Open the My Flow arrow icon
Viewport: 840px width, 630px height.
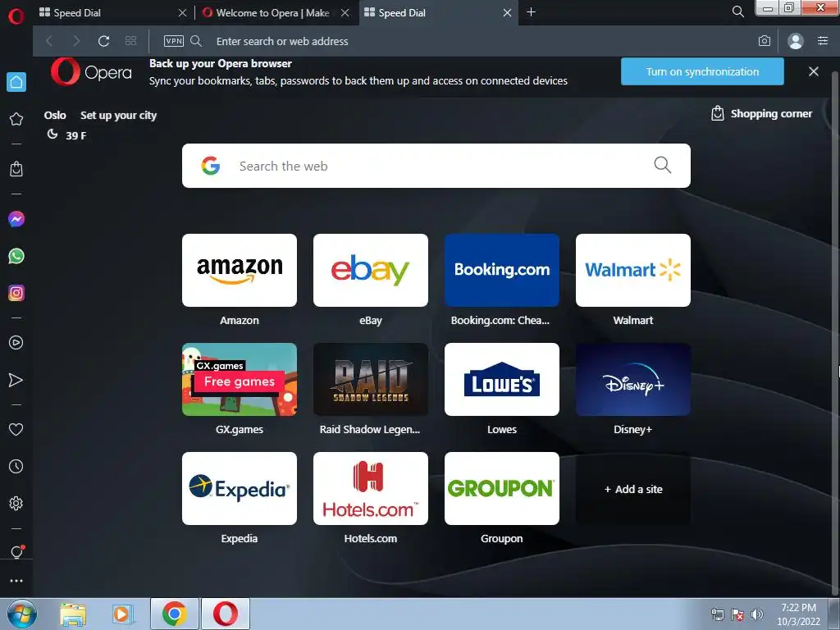16,380
